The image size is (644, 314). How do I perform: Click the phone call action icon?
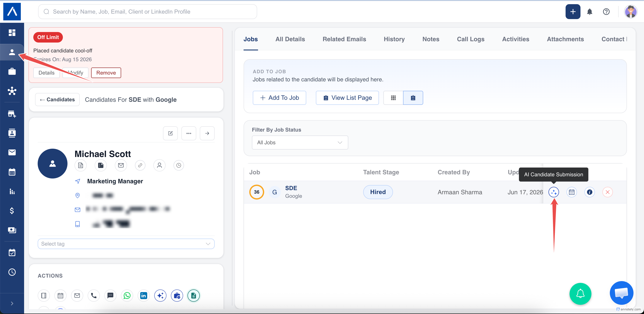[x=94, y=296]
